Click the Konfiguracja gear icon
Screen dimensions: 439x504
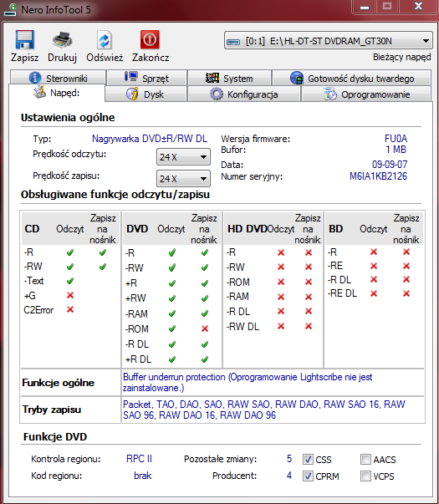pyautogui.click(x=216, y=94)
